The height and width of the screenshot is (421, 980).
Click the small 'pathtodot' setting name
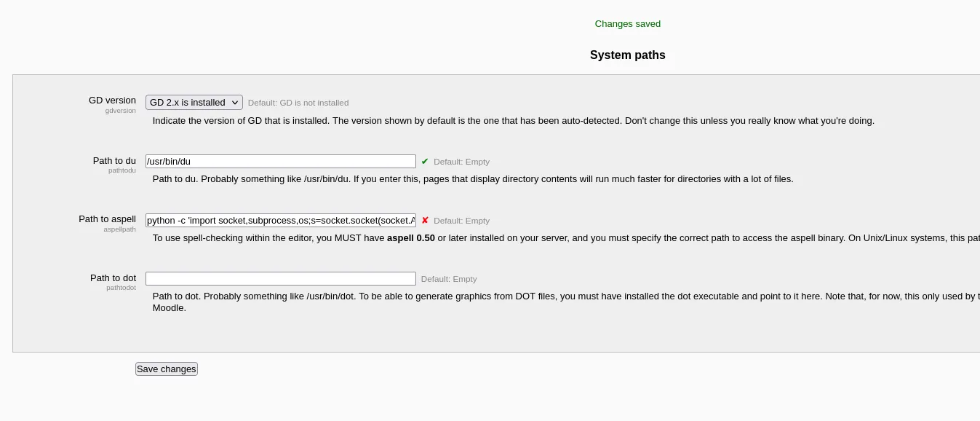(x=121, y=288)
